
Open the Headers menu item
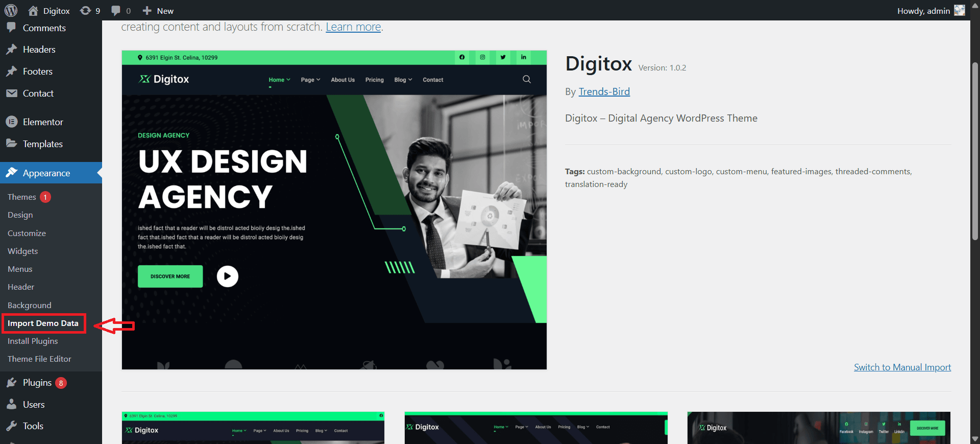[x=51, y=50]
